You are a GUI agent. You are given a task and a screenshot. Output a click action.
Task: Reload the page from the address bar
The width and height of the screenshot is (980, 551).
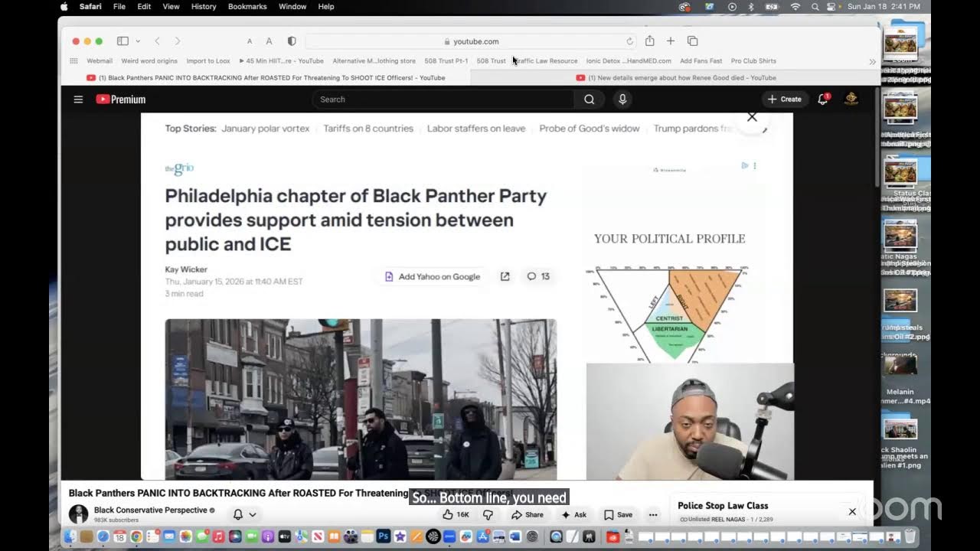(x=630, y=41)
